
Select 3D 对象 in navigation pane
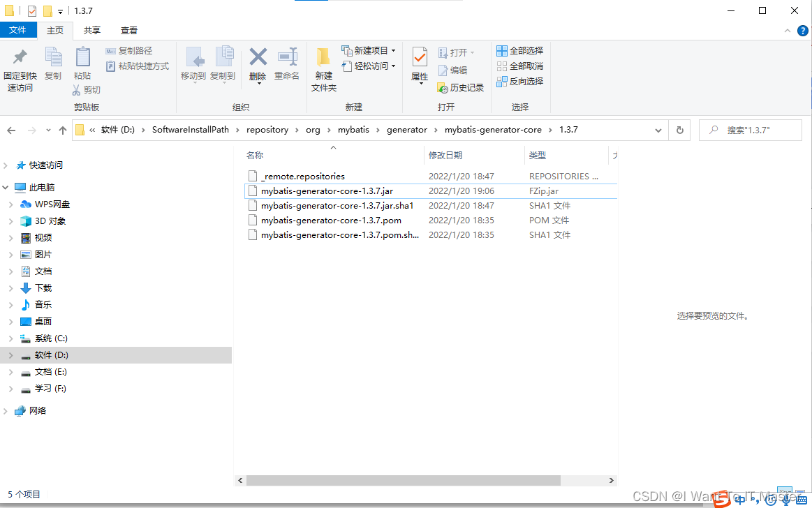50,221
